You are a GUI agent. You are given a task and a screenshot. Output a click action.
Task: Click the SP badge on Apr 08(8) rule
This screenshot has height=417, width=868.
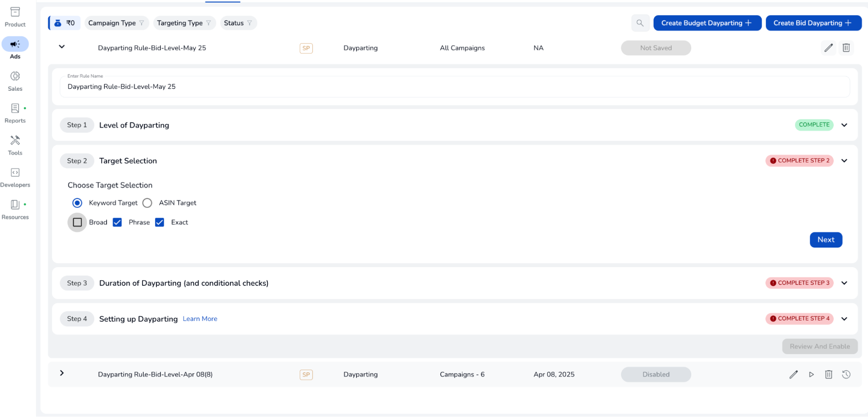tap(306, 374)
